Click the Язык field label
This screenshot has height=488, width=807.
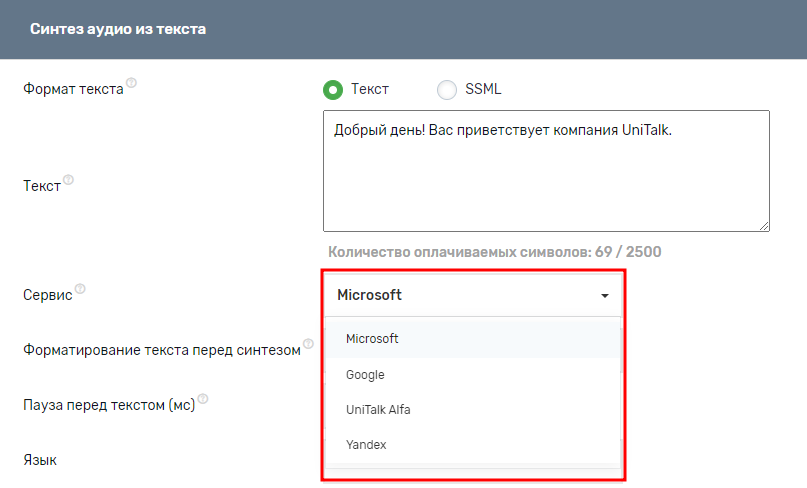tap(40, 461)
